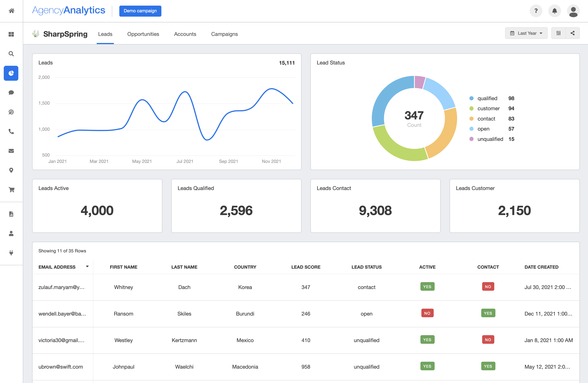588x383 pixels.
Task: Open the SEO search magnifier icon
Action: [11, 54]
